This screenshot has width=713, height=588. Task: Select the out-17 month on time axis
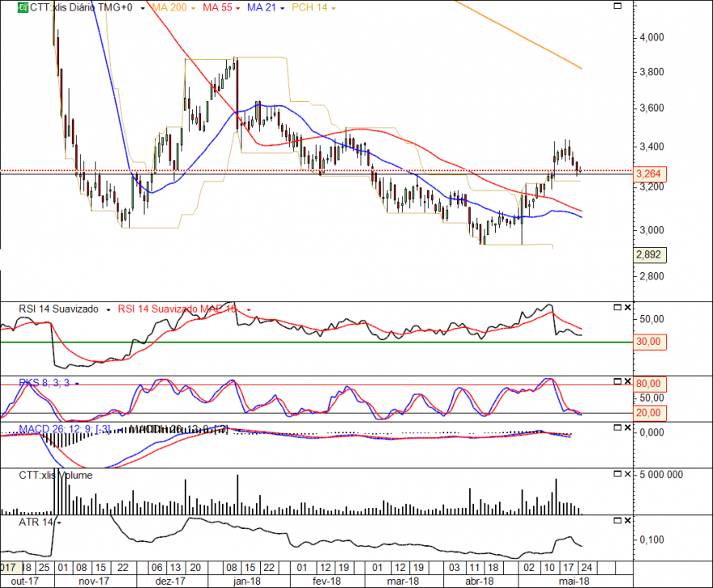pyautogui.click(x=25, y=582)
